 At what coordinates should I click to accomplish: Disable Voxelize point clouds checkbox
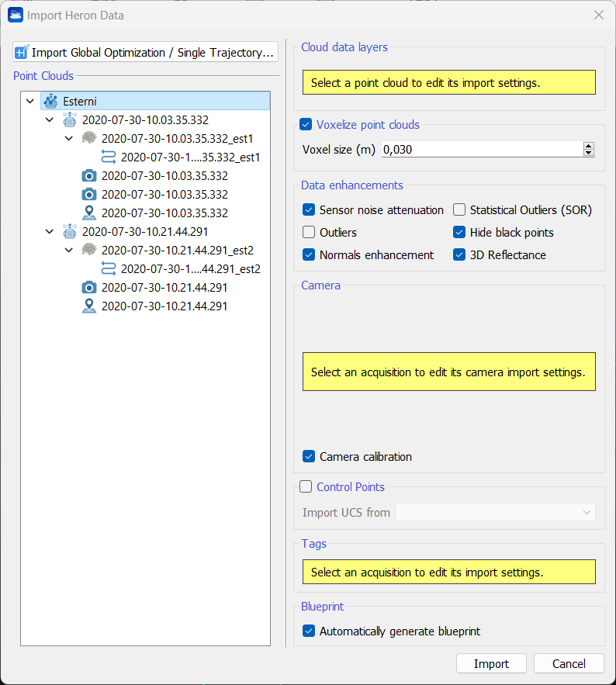pos(306,125)
